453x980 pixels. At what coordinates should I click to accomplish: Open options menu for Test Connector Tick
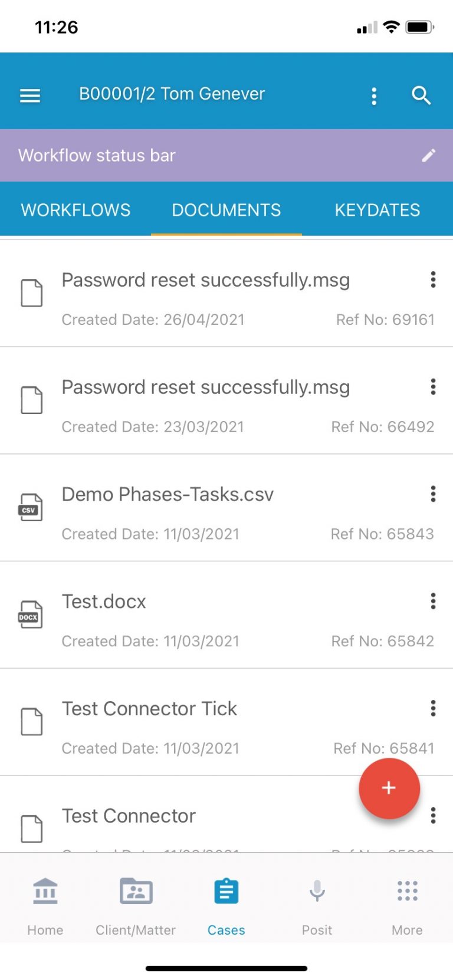point(433,708)
